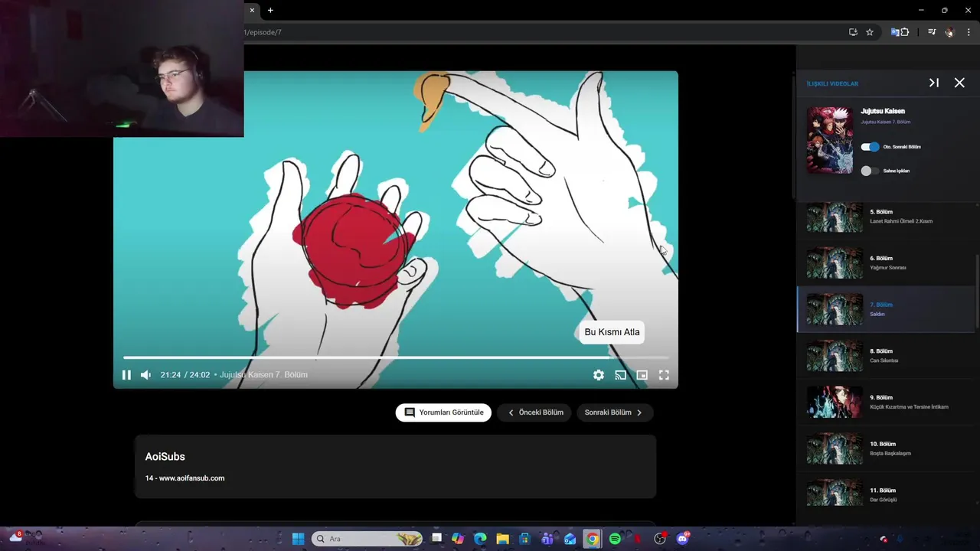The width and height of the screenshot is (980, 551).
Task: Open the Chrome extensions puzzle icon
Action: pos(905,32)
